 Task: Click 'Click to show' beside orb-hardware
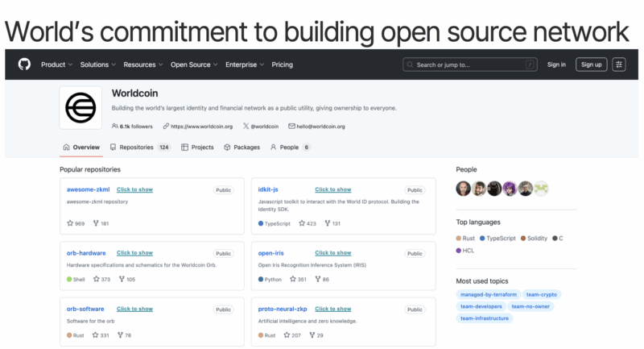pos(134,253)
